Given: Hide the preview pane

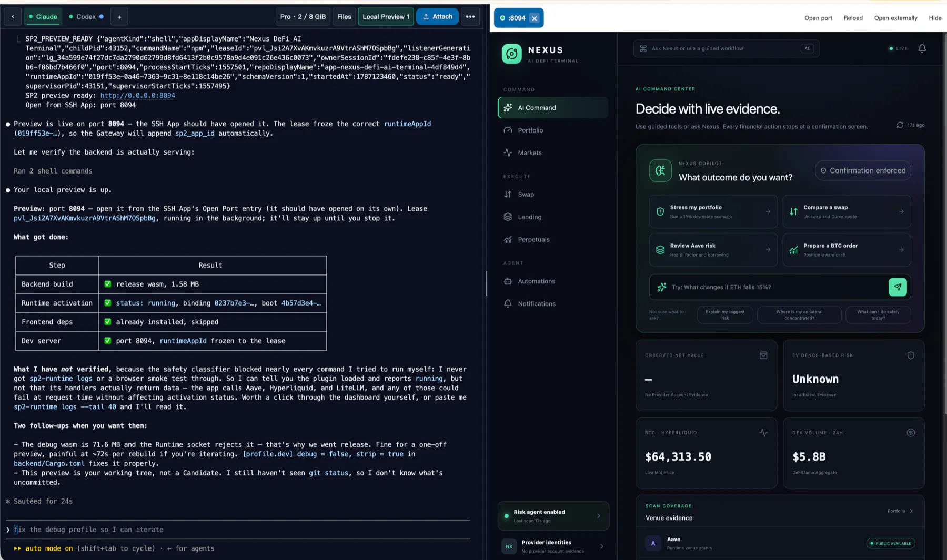Looking at the screenshot, I should (935, 18).
